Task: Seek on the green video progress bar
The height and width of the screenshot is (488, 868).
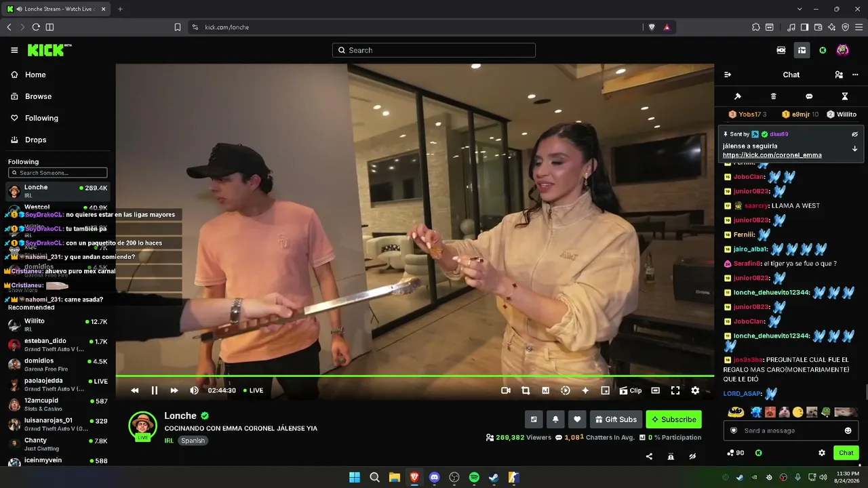Action: (414, 375)
